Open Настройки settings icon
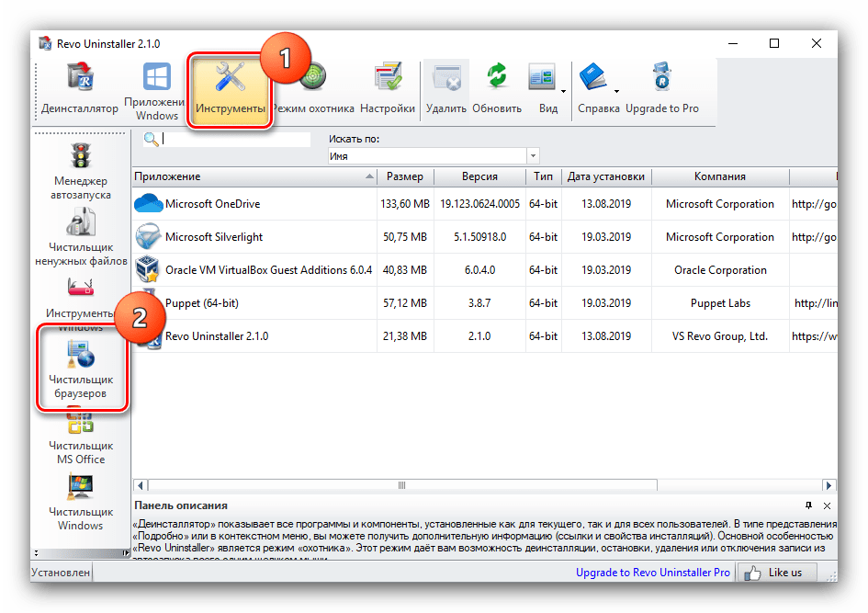Image resolution: width=868 pixels, height=613 pixels. pos(387,89)
